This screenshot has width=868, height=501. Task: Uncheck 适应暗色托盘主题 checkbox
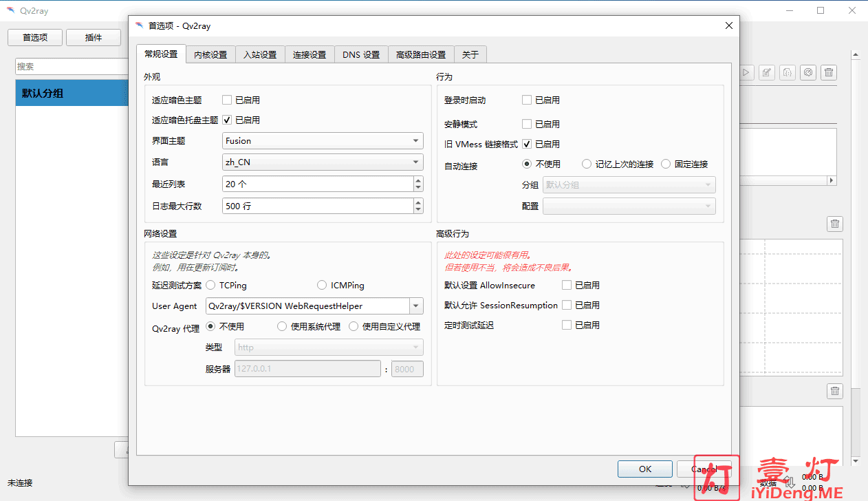(x=227, y=120)
